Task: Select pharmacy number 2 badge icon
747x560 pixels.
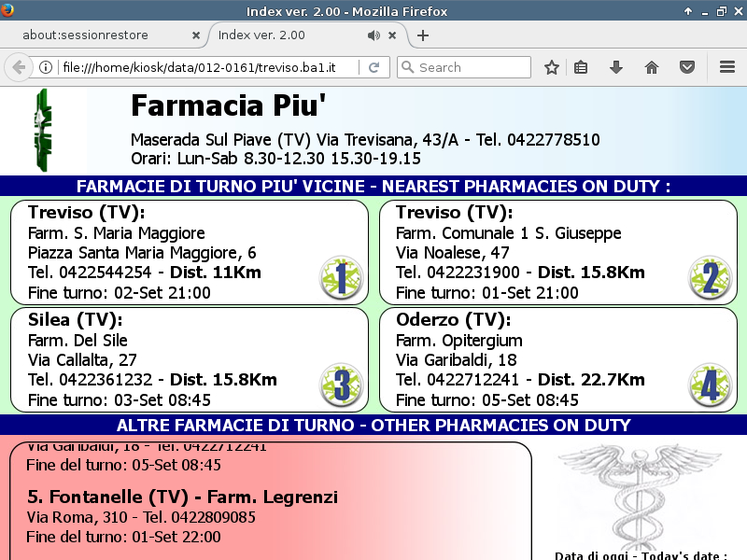Action: (710, 279)
